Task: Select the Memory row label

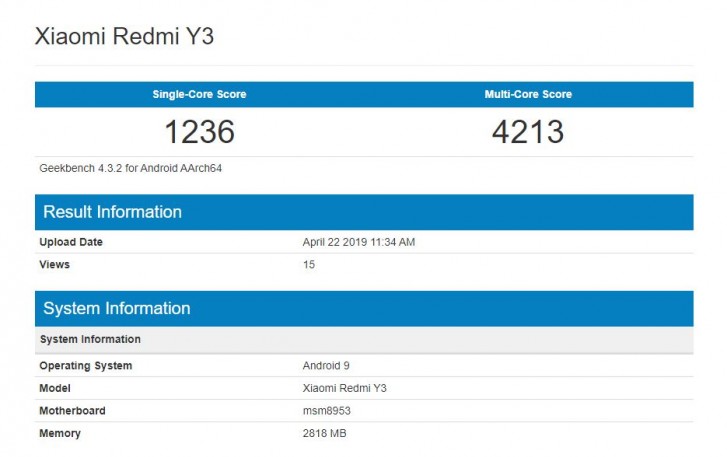Action: [x=60, y=433]
